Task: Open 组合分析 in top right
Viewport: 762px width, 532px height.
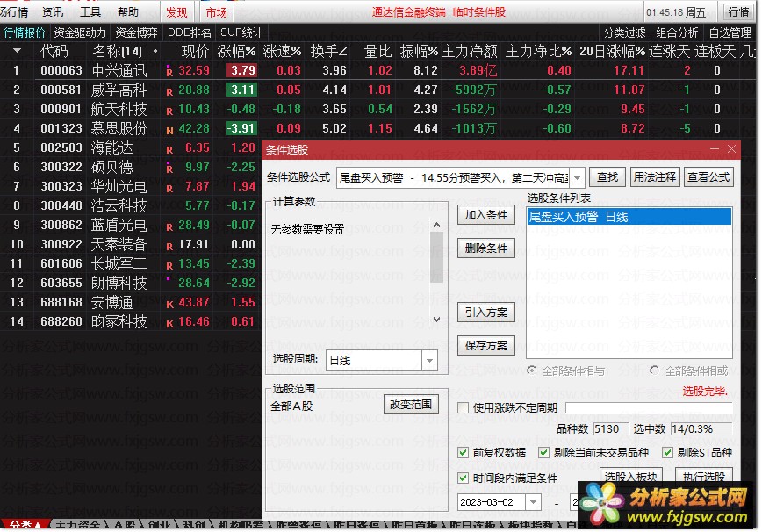Action: pyautogui.click(x=677, y=32)
